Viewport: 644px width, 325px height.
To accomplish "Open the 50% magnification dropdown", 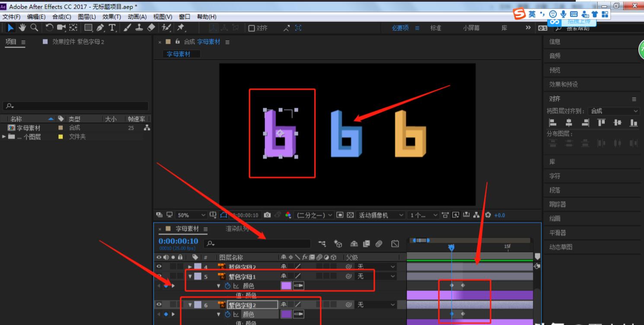I will coord(192,215).
